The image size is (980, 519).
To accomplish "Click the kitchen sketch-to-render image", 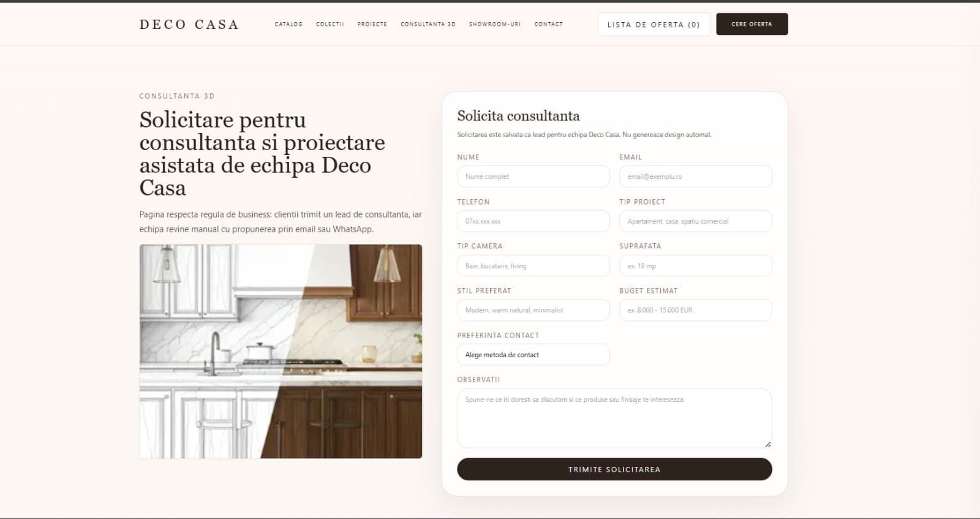I will pos(281,351).
